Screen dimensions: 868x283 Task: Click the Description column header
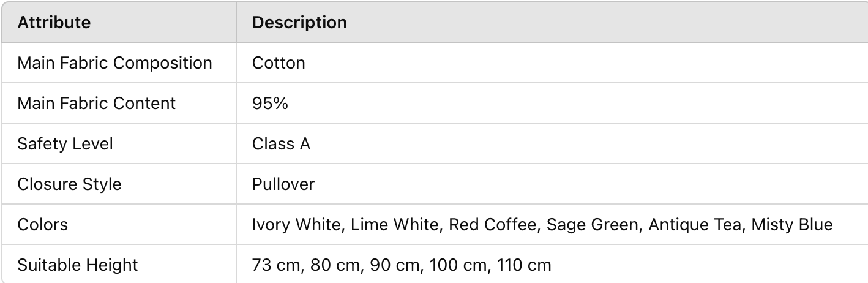pyautogui.click(x=299, y=23)
